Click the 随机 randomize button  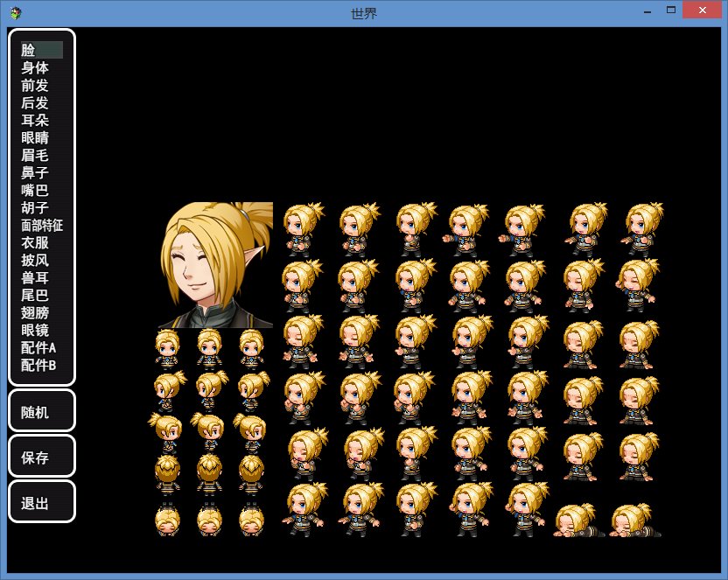click(42, 411)
